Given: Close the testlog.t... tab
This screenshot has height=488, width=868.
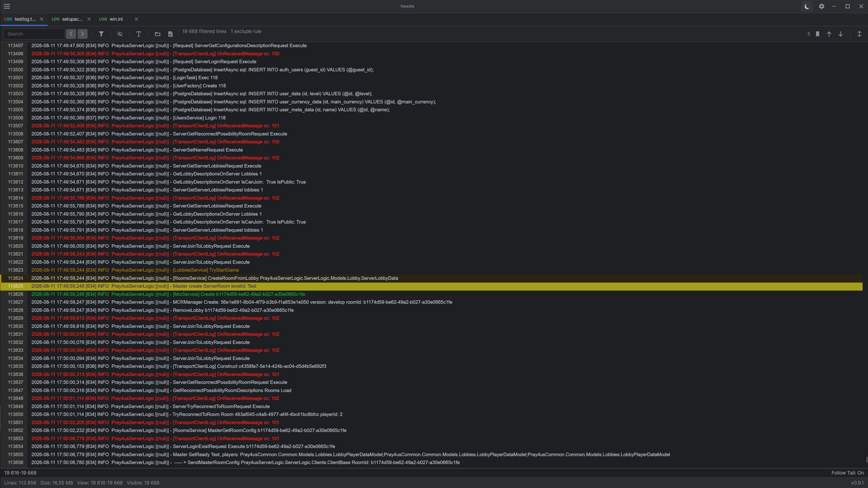Looking at the screenshot, I should 41,19.
